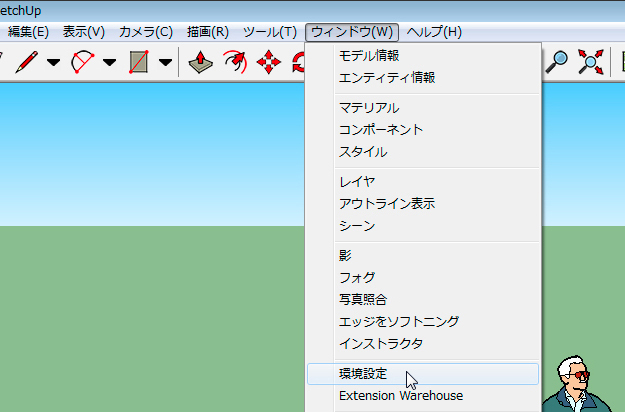The width and height of the screenshot is (625, 412).
Task: Open the インストラクタ window
Action: [x=423, y=343]
